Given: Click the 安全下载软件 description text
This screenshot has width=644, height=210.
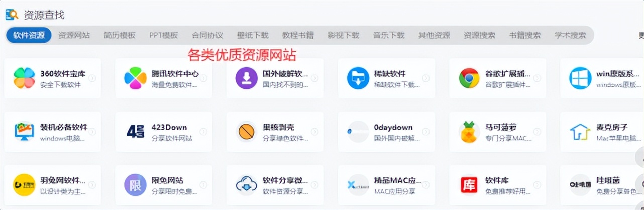Looking at the screenshot, I should (61, 85).
